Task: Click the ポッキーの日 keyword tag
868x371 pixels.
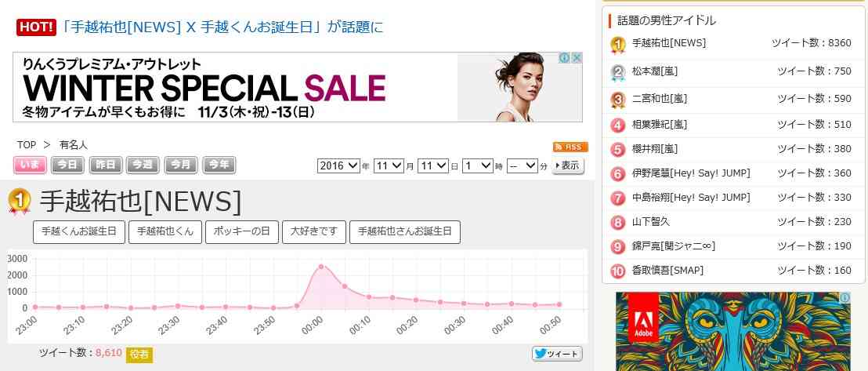Action: click(x=242, y=232)
